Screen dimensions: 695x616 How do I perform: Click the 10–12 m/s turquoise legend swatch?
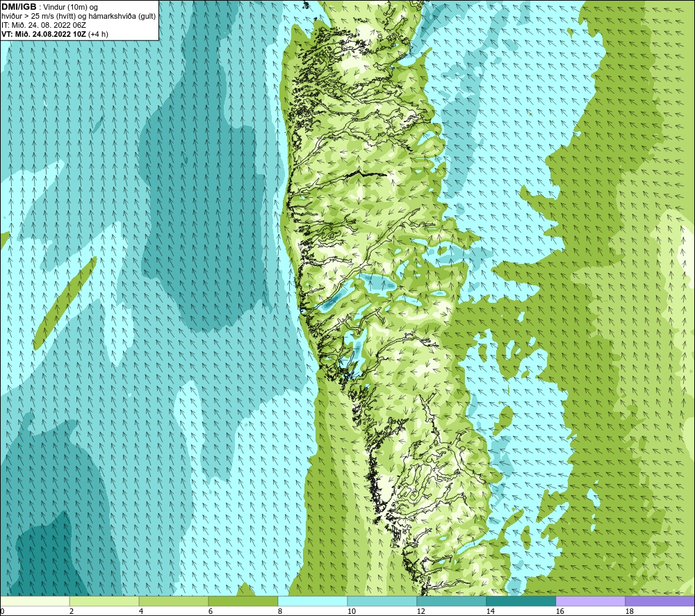tap(382, 601)
